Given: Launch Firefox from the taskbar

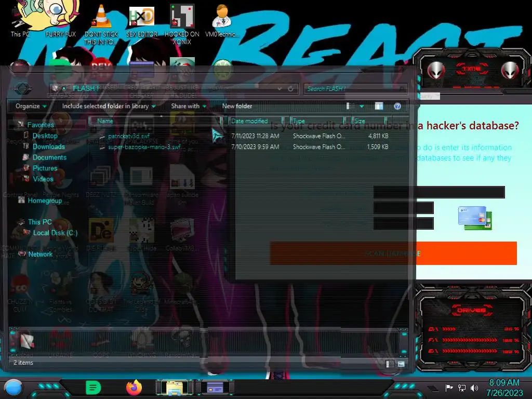Looking at the screenshot, I should point(134,388).
